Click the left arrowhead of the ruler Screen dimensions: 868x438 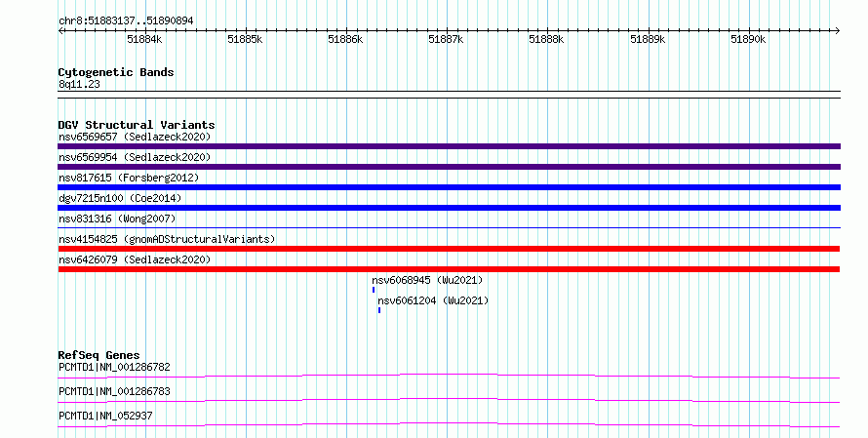point(60,31)
